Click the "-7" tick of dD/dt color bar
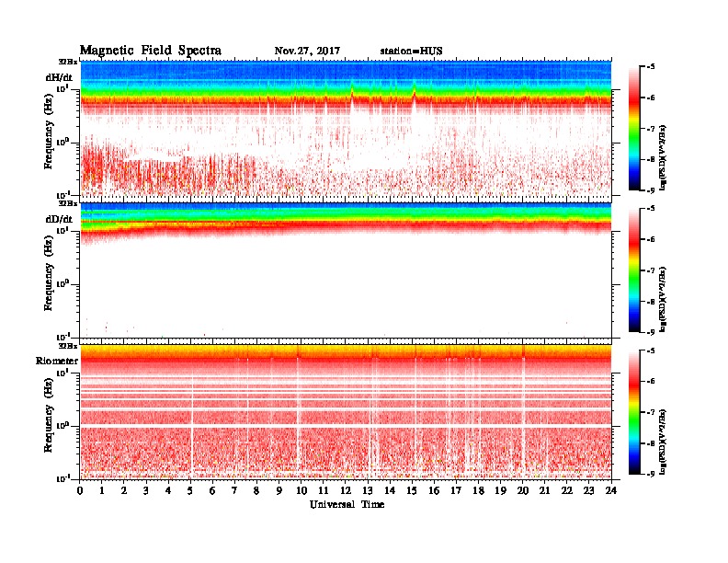The image size is (728, 563). pyautogui.click(x=651, y=270)
